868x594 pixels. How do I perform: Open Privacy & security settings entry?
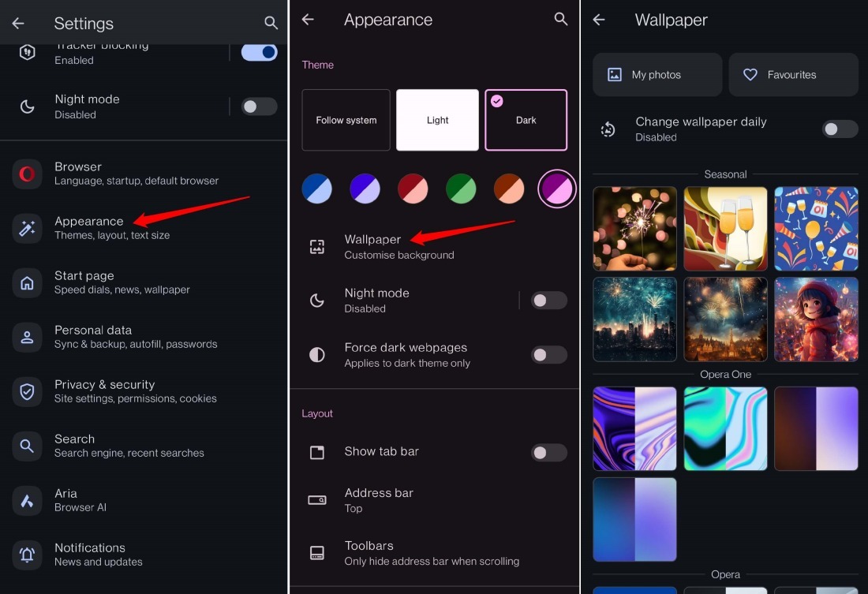click(x=144, y=391)
